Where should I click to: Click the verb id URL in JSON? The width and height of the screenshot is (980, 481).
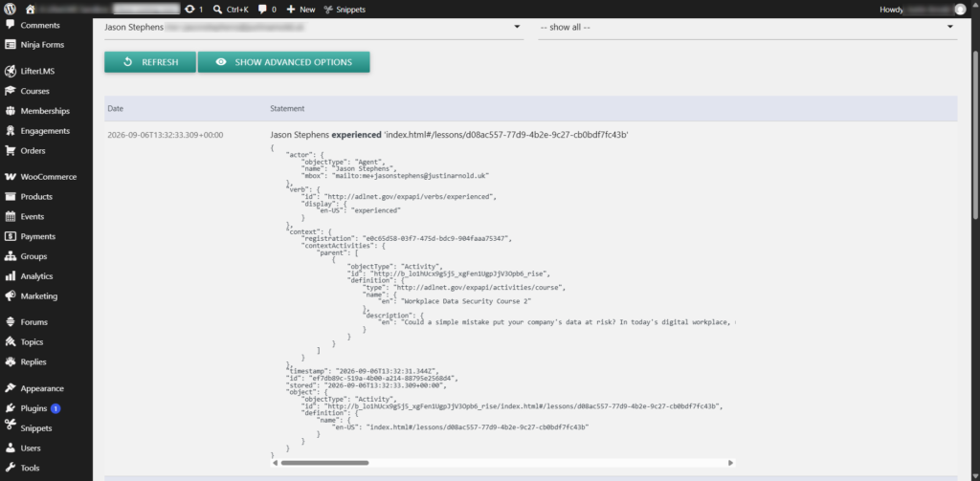(x=412, y=197)
